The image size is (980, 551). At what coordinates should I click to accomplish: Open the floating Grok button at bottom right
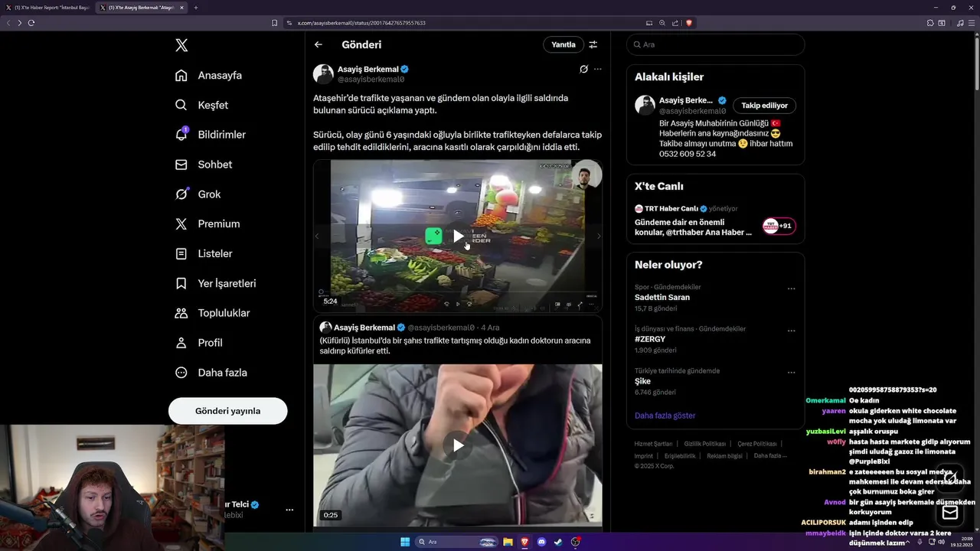coord(950,478)
